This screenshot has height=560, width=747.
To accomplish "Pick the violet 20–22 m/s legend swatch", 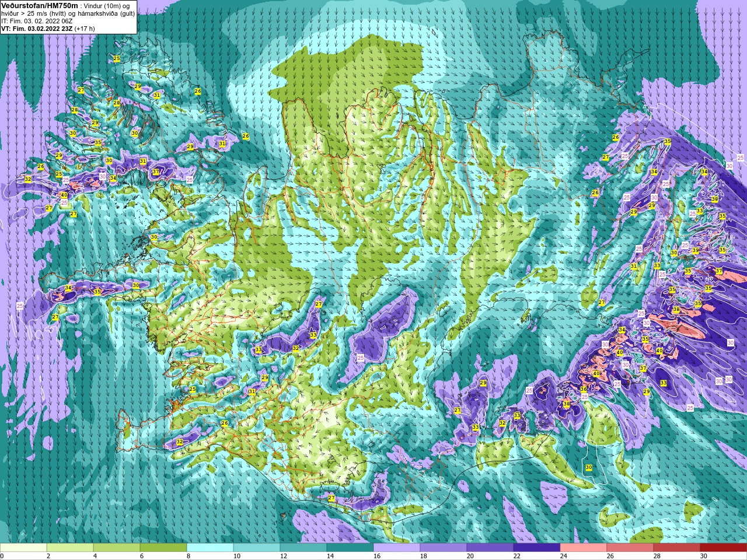I will tap(490, 548).
